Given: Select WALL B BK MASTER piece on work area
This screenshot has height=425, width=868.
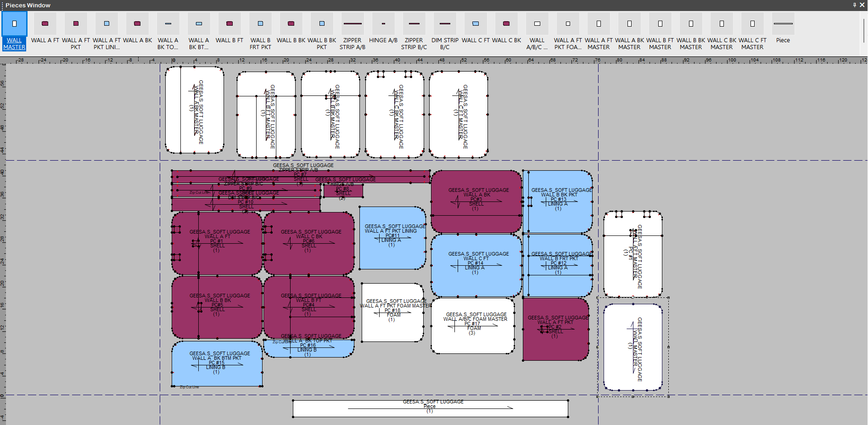Looking at the screenshot, I should click(x=330, y=115).
